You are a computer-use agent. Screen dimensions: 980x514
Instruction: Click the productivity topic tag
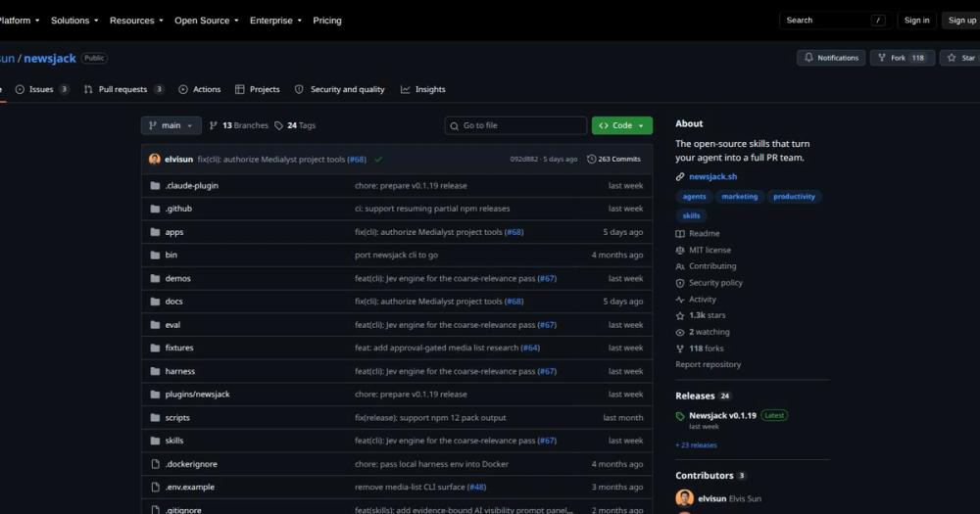pyautogui.click(x=794, y=197)
